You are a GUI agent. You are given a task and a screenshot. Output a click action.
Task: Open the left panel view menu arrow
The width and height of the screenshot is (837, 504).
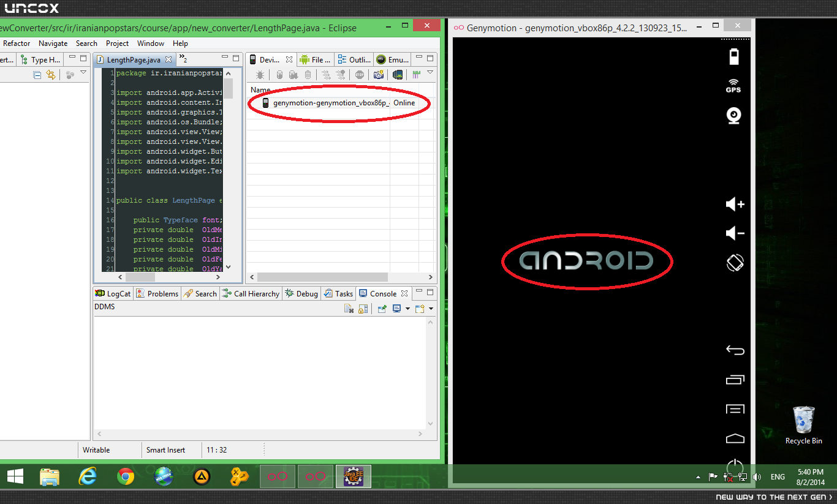point(83,73)
